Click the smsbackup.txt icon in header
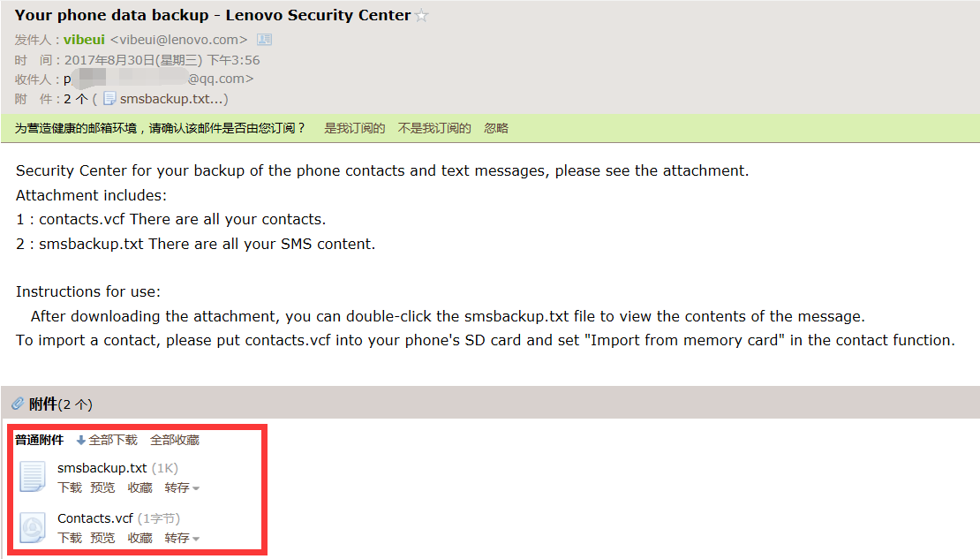Image resolution: width=980 pixels, height=559 pixels. click(110, 99)
